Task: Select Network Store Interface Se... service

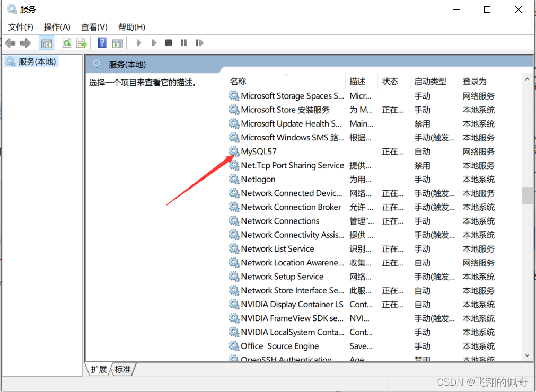Action: tap(292, 290)
